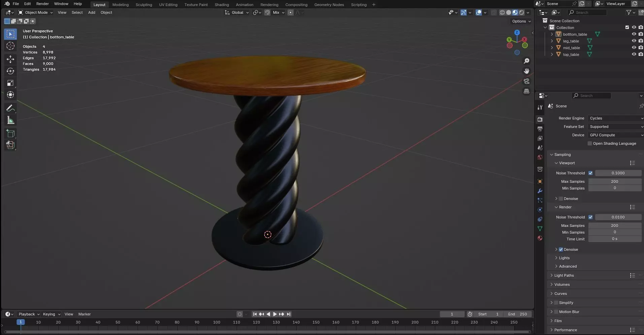Hide leg_table in viewport

tap(634, 41)
